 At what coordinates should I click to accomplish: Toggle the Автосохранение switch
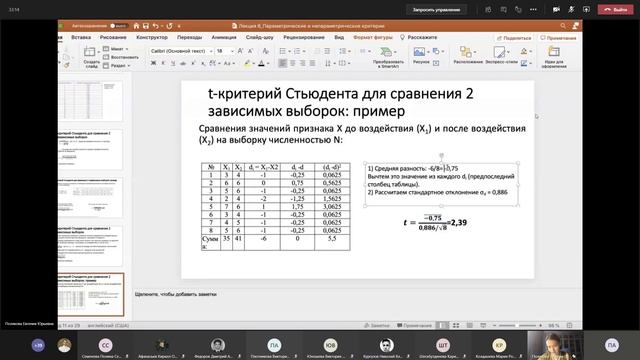tap(119, 26)
